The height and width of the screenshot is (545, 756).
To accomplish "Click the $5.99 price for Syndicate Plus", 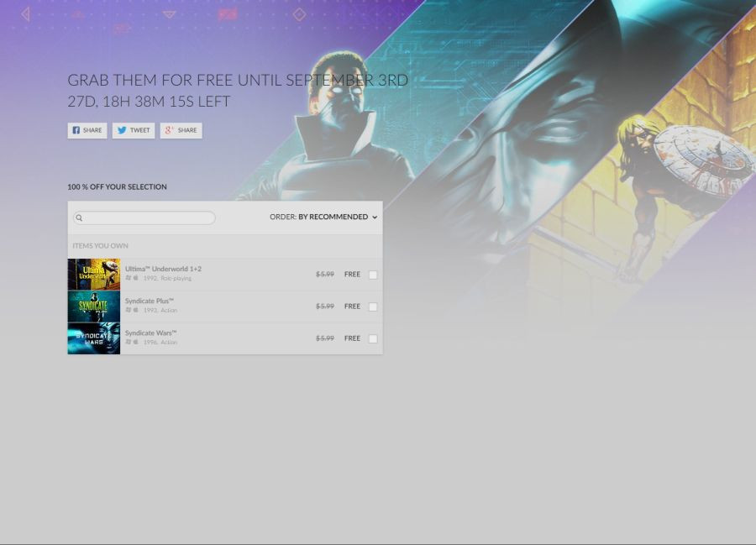I will 325,306.
